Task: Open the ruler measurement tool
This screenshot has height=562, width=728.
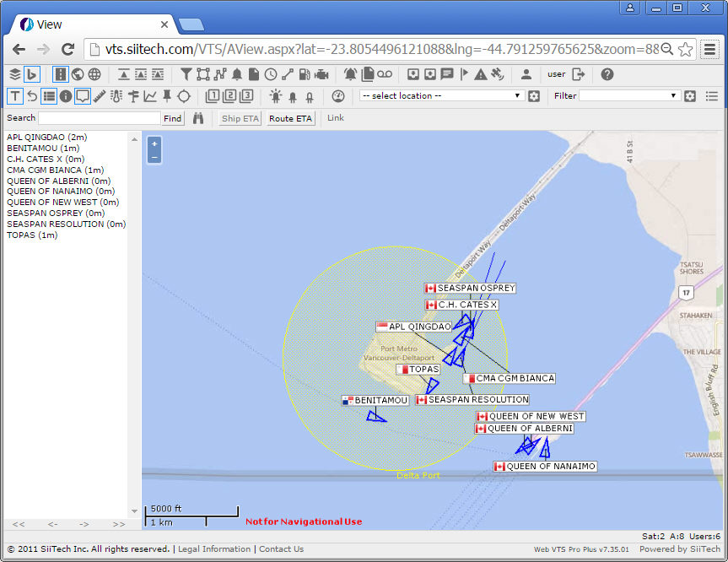Action: pyautogui.click(x=100, y=96)
